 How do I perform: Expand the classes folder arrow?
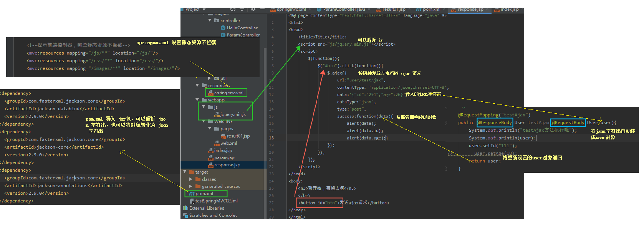[191, 179]
